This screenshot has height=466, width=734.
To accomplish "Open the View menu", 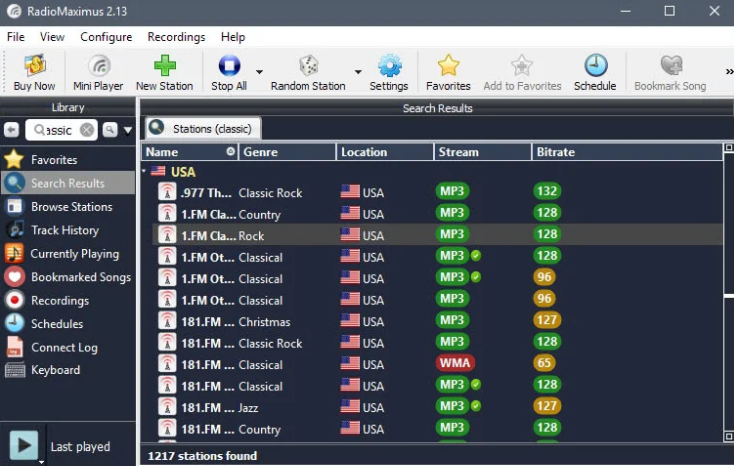I will click(x=52, y=37).
